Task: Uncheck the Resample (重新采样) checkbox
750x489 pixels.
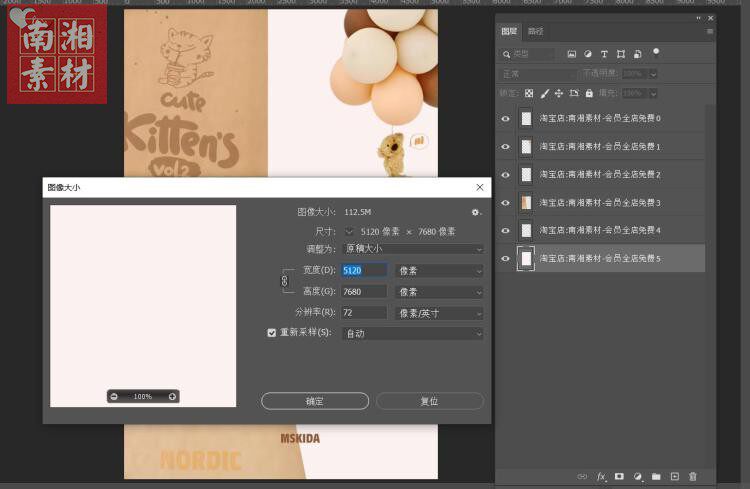Action: [x=272, y=333]
